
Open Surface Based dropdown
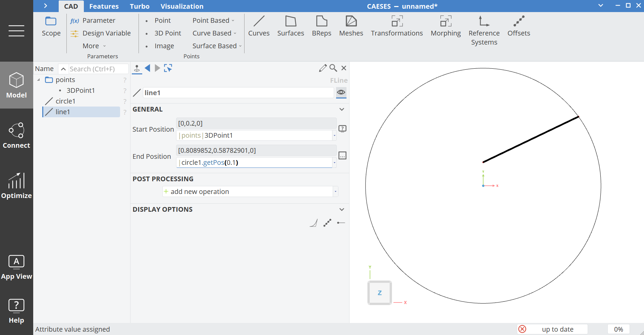click(x=217, y=46)
